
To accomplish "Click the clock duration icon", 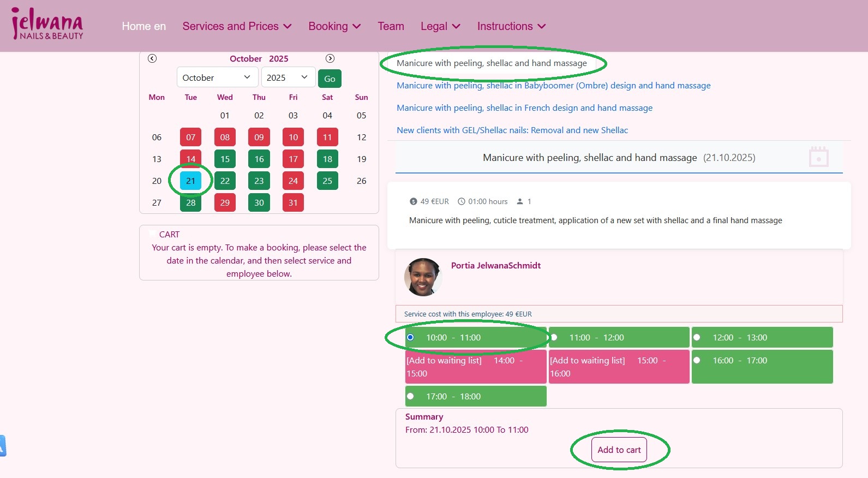I will 462,201.
